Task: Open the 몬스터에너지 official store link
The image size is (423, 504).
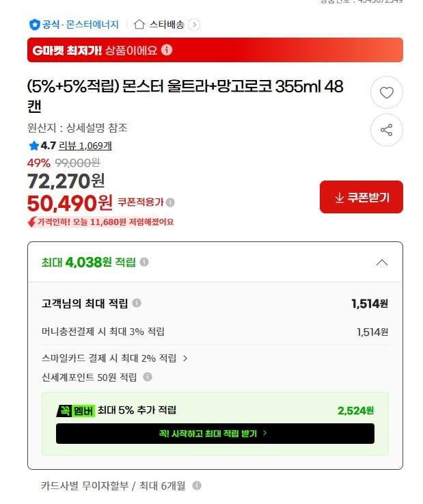Action: tap(92, 25)
